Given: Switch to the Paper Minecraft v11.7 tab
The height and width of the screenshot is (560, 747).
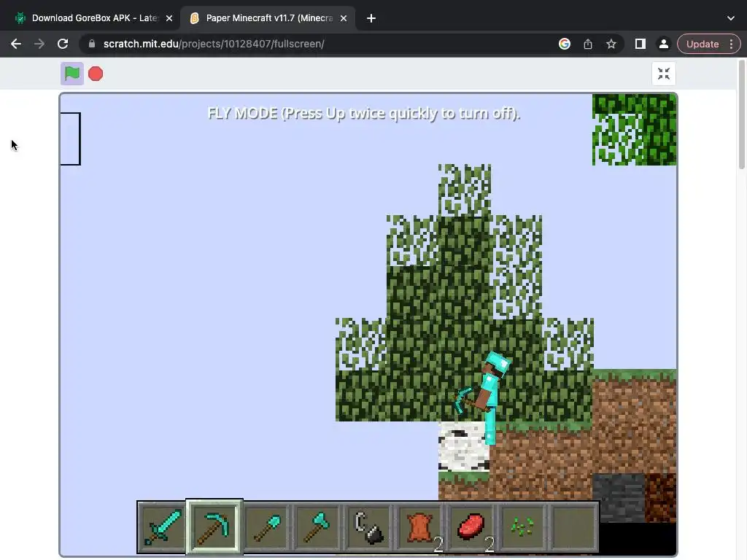Looking at the screenshot, I should (x=269, y=18).
